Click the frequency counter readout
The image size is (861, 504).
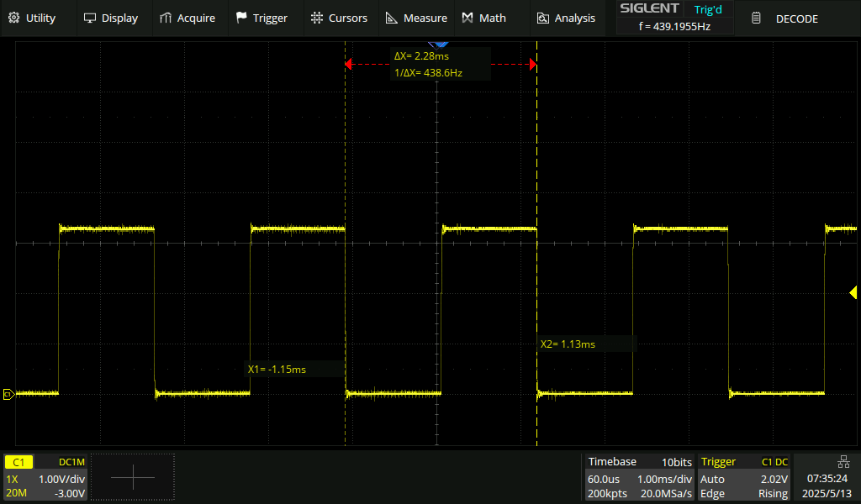click(x=674, y=27)
